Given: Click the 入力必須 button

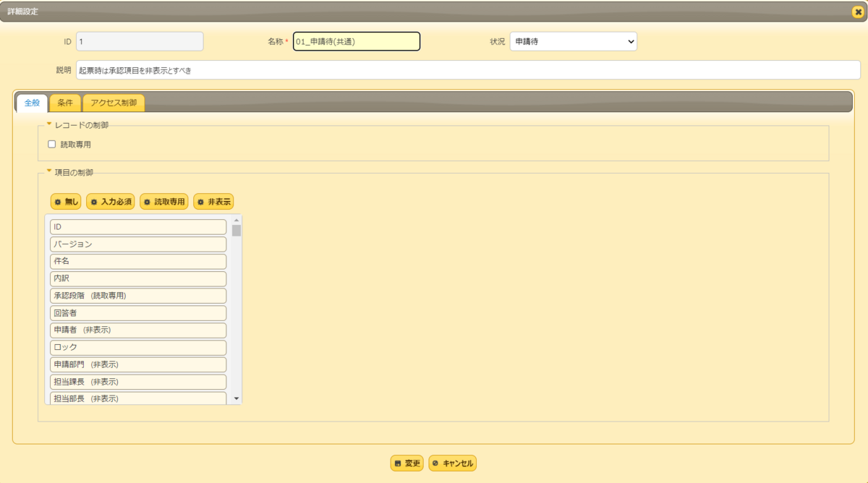Looking at the screenshot, I should (110, 202).
